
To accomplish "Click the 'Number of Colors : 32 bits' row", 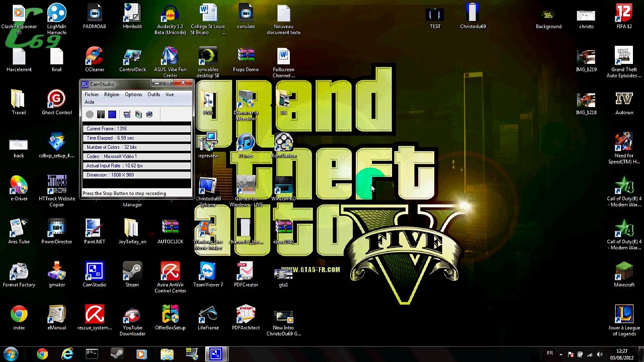I will click(x=137, y=147).
